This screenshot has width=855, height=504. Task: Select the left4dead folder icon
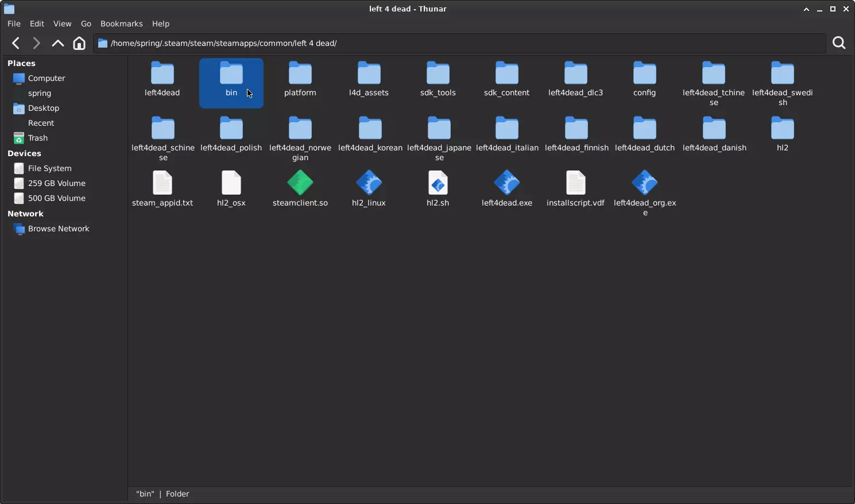click(163, 73)
